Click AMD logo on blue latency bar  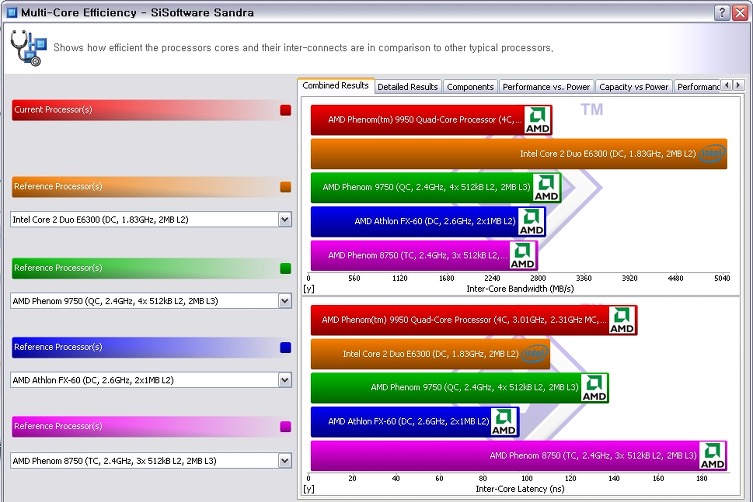504,422
